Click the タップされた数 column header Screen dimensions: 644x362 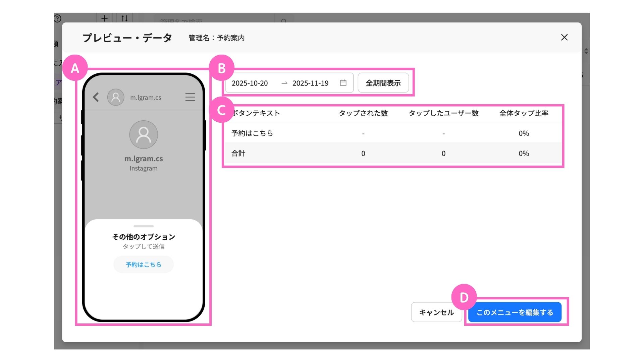point(363,113)
